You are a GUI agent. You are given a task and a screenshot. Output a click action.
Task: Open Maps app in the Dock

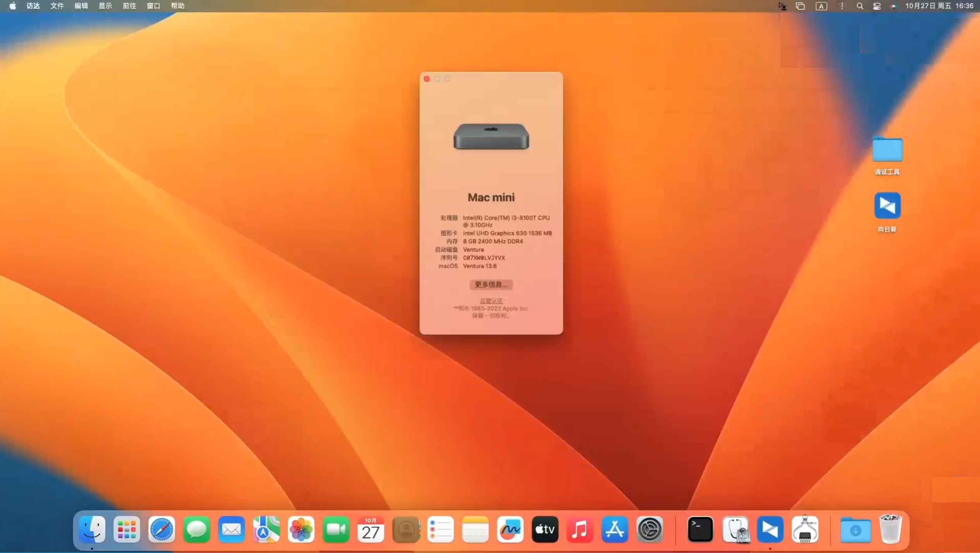(266, 529)
